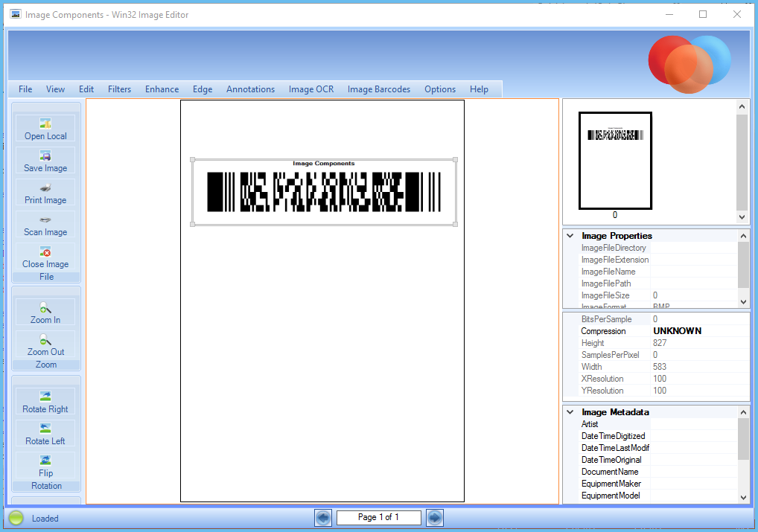Go to previous page with the left arrow
This screenshot has width=758, height=532.
pos(323,518)
